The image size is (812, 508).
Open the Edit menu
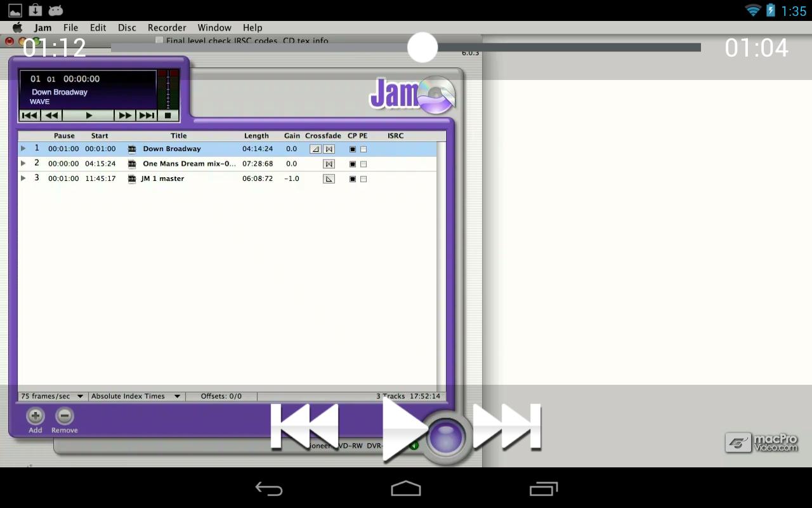coord(98,27)
